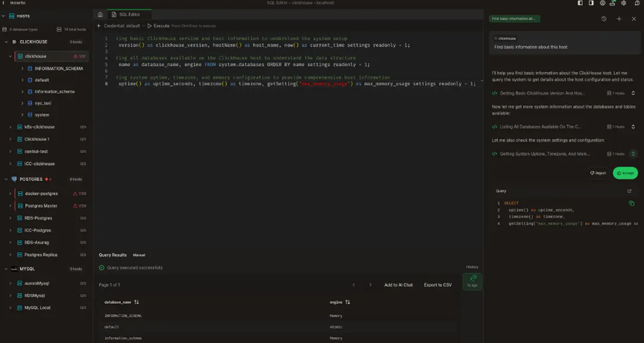Toggle the left sidebar panel icon
This screenshot has width=644, height=343.
tap(580, 3)
